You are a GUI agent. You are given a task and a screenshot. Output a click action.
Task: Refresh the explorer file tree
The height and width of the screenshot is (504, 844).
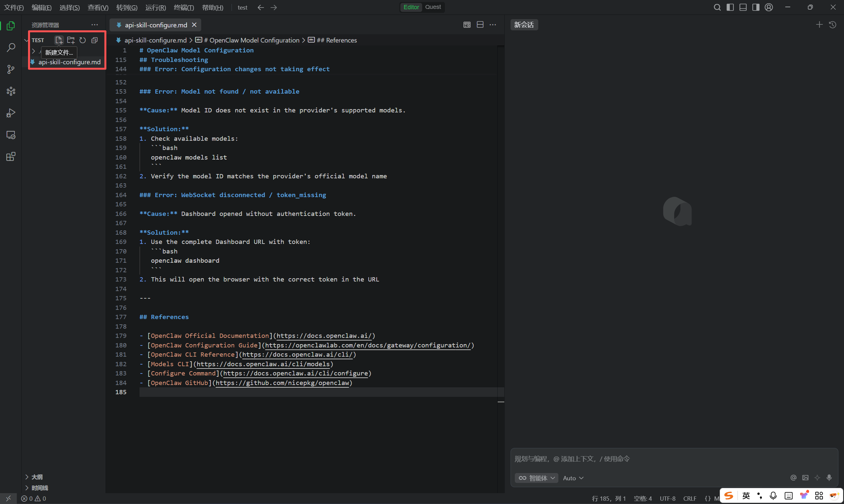(x=82, y=40)
